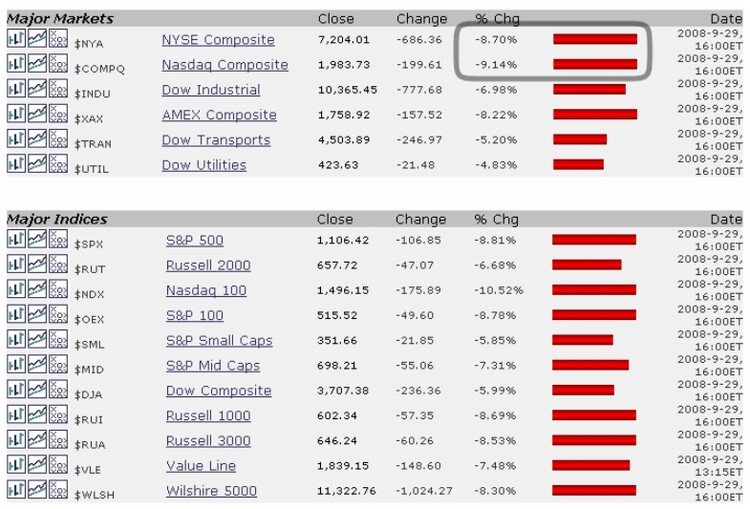Open point-and-figure chart icon for $MID
The width and height of the screenshot is (750, 509).
coord(58,363)
